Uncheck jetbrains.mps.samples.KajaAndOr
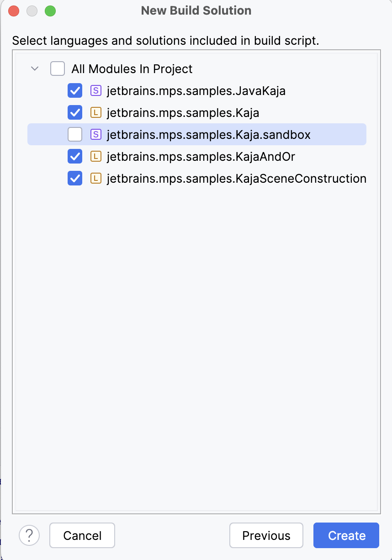392x560 pixels. point(74,156)
